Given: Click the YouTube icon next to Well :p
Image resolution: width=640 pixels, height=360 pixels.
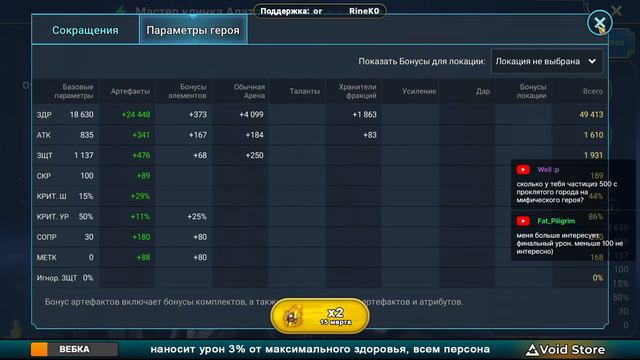Looking at the screenshot, I should pos(523,169).
